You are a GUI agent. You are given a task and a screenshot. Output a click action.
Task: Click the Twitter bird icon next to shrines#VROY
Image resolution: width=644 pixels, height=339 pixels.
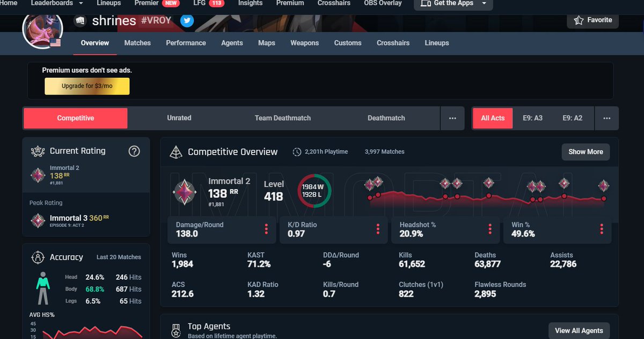point(187,21)
